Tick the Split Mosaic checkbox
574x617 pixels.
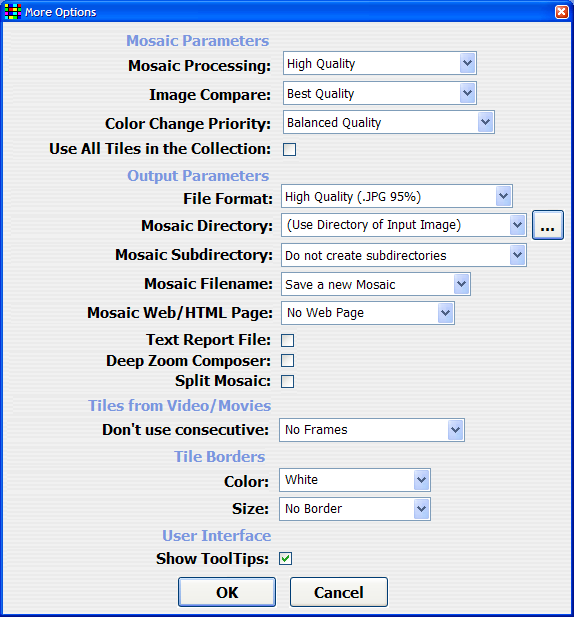click(288, 381)
